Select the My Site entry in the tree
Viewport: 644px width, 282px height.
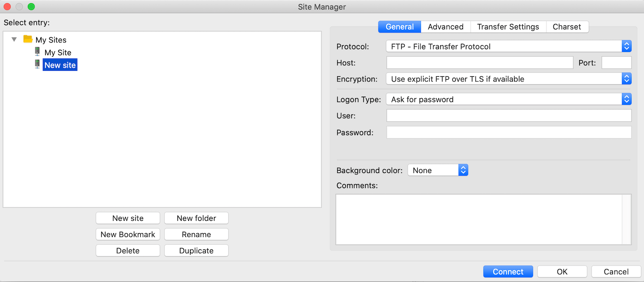57,52
